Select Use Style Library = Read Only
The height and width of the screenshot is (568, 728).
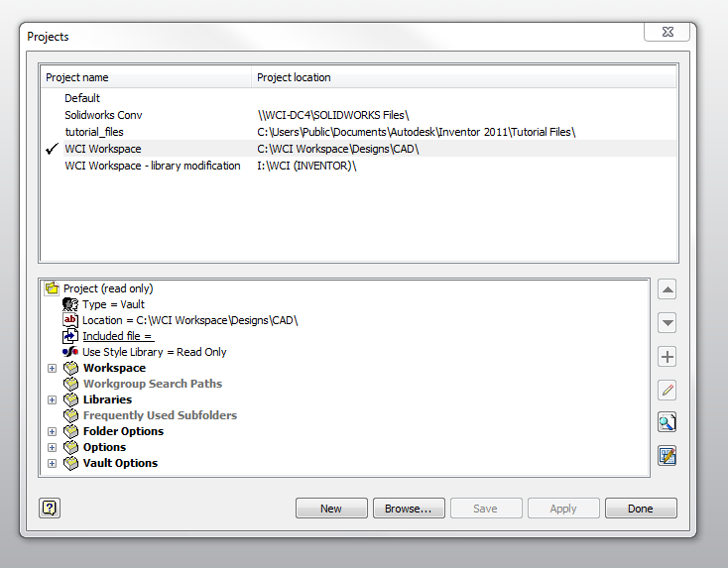155,352
